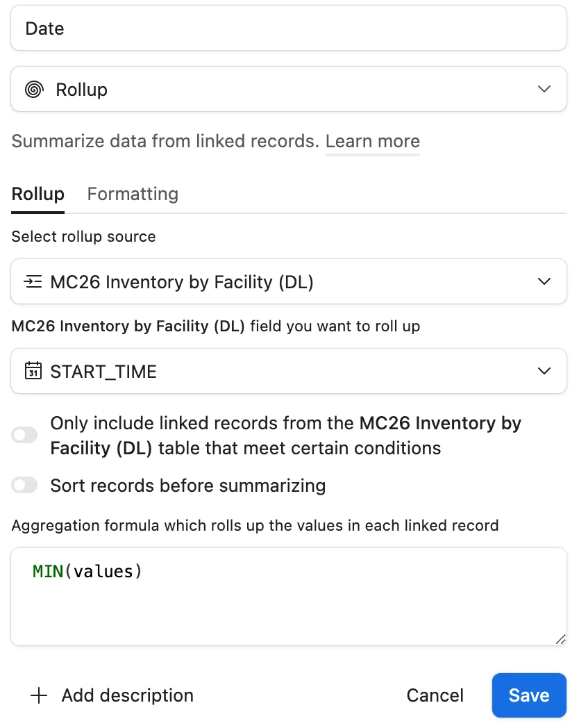Click the 'Sort records before summarizing' label
The width and height of the screenshot is (579, 728).
pyautogui.click(x=188, y=486)
